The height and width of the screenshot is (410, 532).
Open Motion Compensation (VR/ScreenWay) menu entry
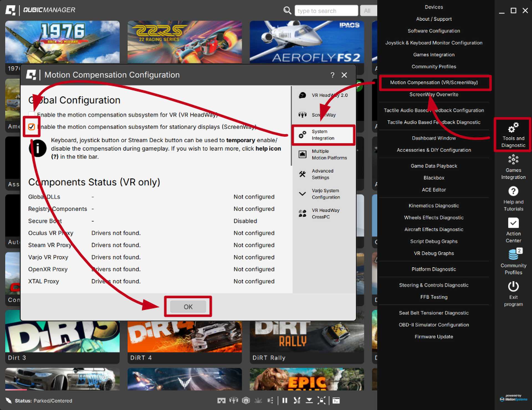[434, 83]
